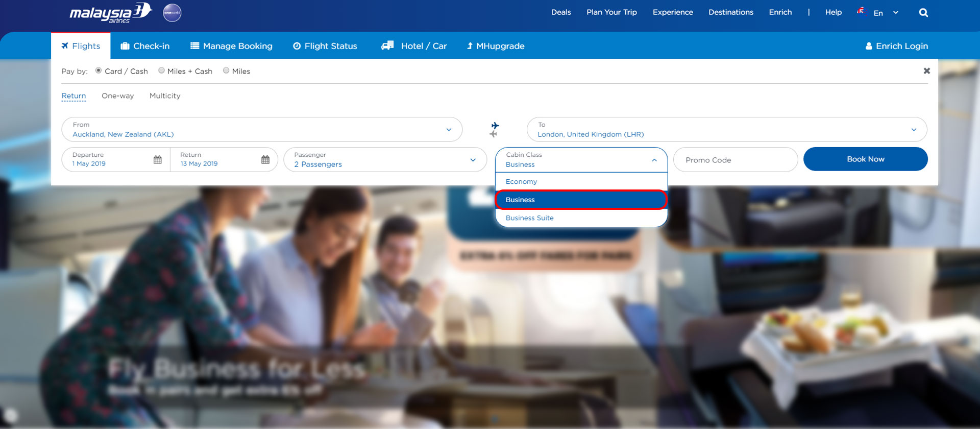This screenshot has width=980, height=429.
Task: Click the Book Now button
Action: coord(866,159)
